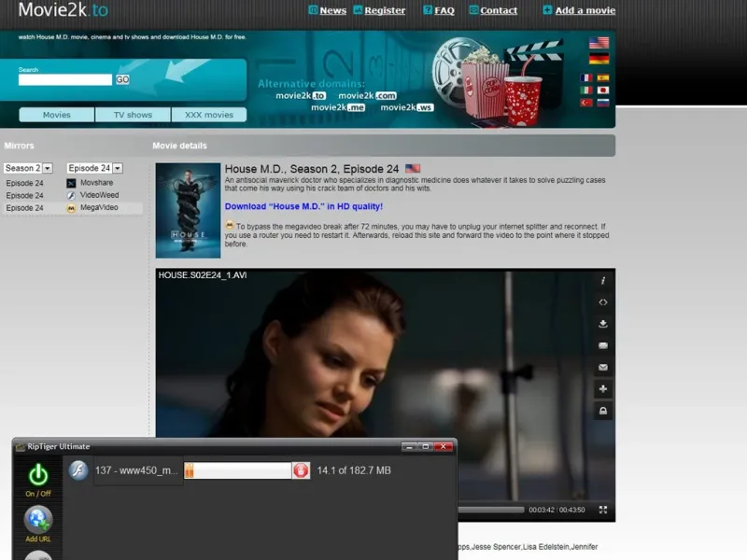Toggle RipTiger On / Off power button
Image resolution: width=747 pixels, height=560 pixels.
(38, 475)
